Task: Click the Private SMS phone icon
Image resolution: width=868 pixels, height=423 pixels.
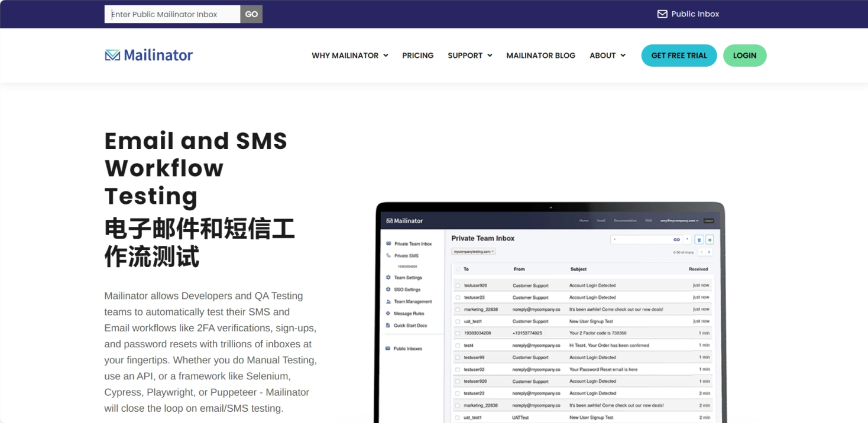Action: coord(388,256)
